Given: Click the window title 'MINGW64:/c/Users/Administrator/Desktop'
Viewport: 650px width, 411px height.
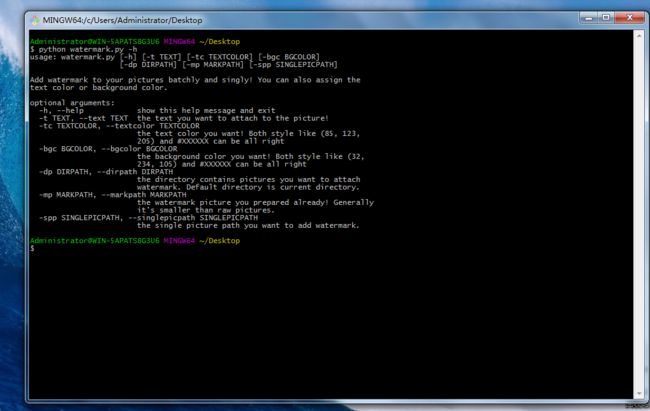Looking at the screenshot, I should [x=122, y=20].
